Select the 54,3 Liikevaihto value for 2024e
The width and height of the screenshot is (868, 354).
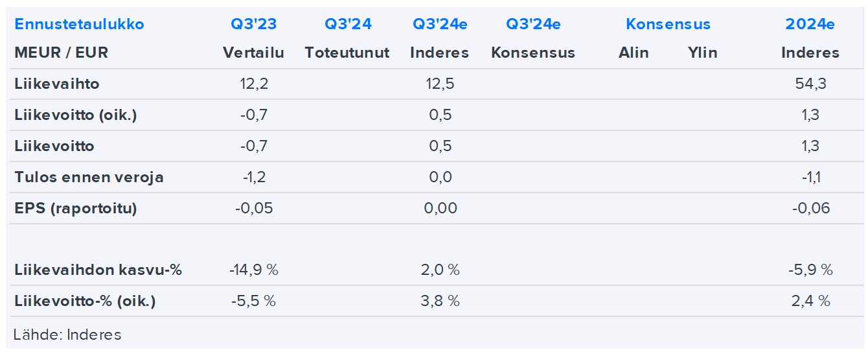tap(810, 84)
